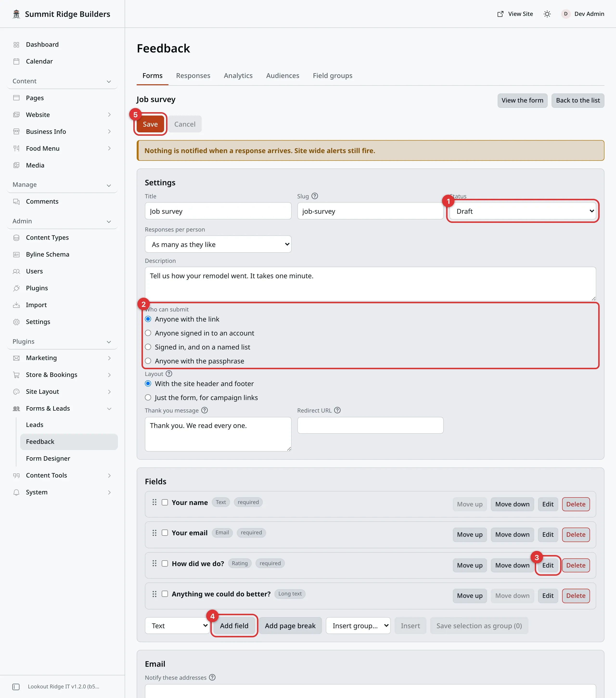Click the Summit Ridge Builders logo icon
This screenshot has width=616, height=698.
[16, 14]
